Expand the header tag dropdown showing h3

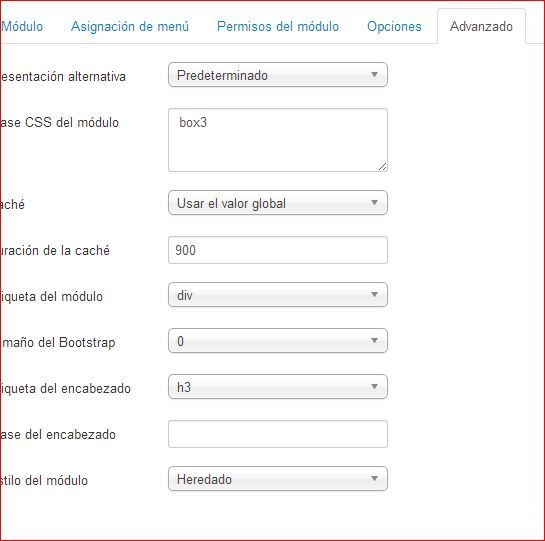click(278, 387)
